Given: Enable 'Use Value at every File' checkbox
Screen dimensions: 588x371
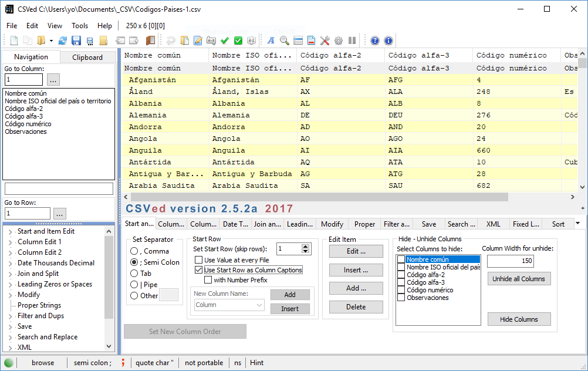Looking at the screenshot, I should tap(199, 259).
